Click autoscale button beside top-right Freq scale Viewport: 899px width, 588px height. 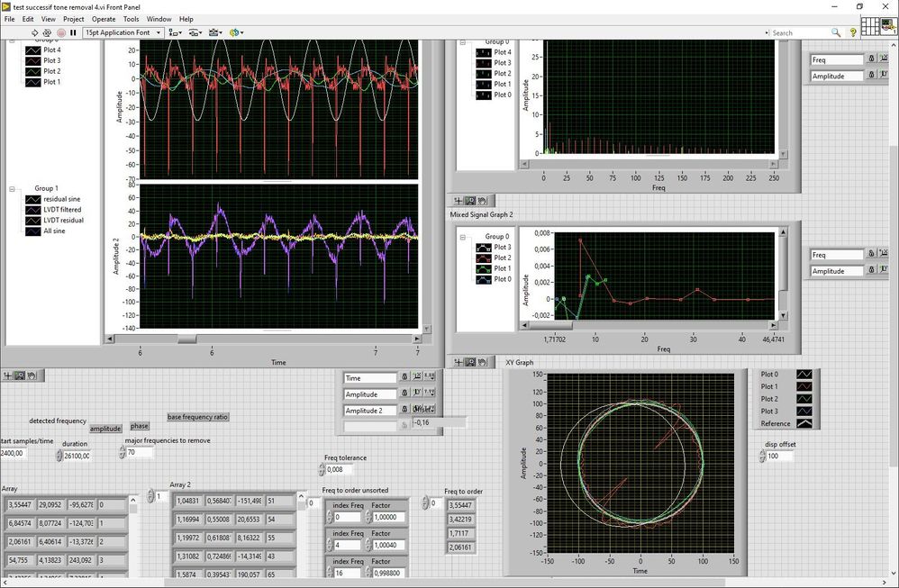point(884,59)
